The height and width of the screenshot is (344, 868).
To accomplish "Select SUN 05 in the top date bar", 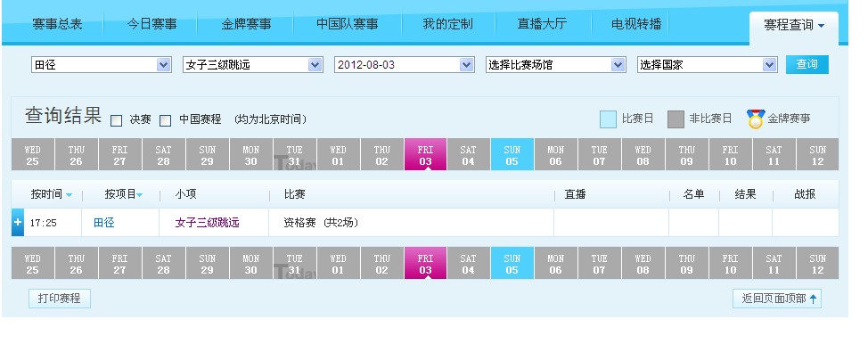I will tap(512, 154).
